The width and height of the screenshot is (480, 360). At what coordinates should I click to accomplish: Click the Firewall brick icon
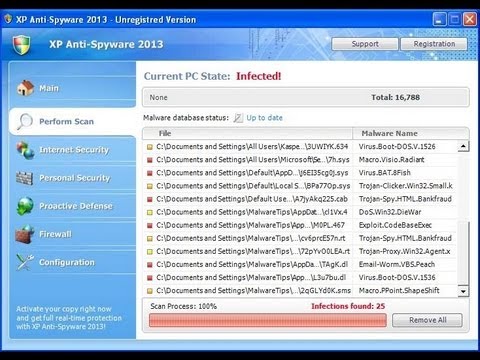tap(25, 234)
